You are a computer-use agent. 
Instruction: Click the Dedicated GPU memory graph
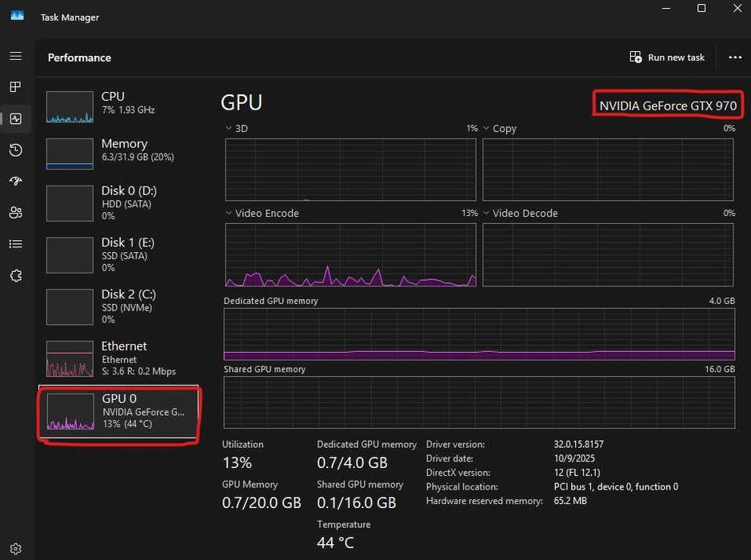tap(479, 334)
